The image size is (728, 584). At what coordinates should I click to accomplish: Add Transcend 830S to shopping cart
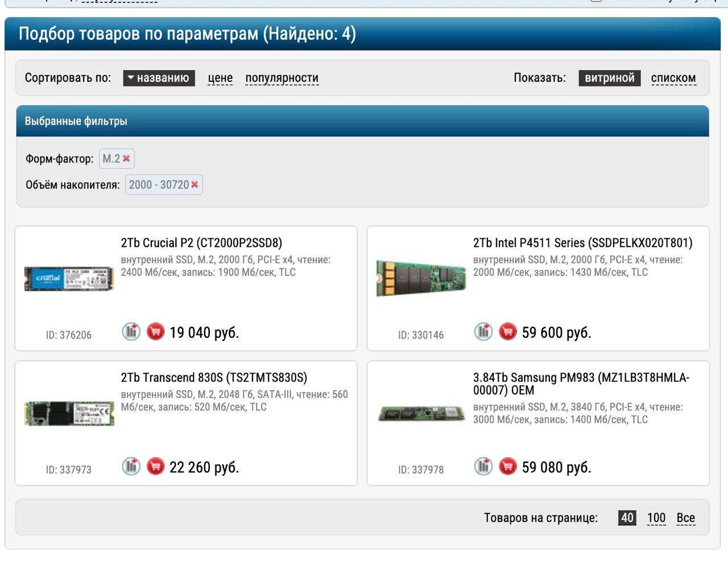coord(155,466)
